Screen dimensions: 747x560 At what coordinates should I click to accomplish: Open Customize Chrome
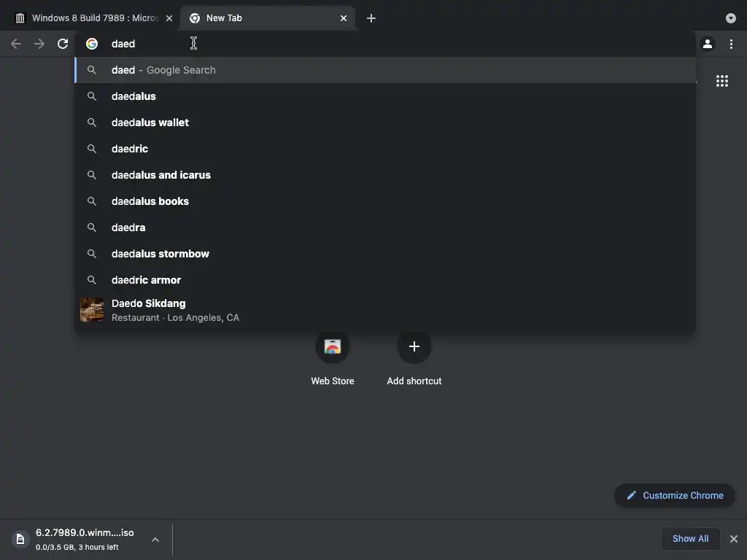(x=675, y=495)
